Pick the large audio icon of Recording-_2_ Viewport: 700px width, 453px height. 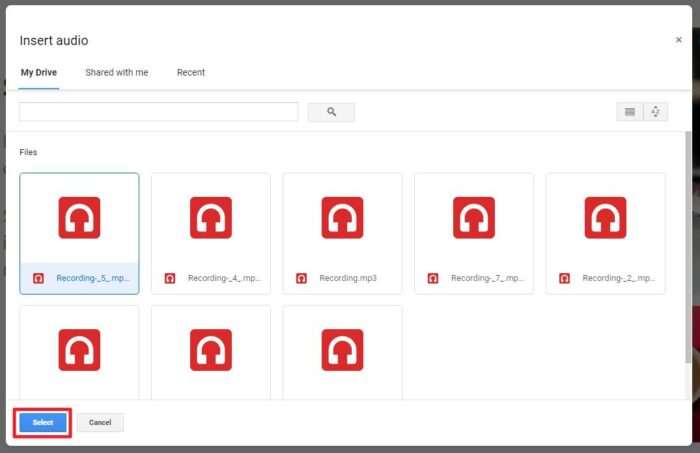(605, 217)
